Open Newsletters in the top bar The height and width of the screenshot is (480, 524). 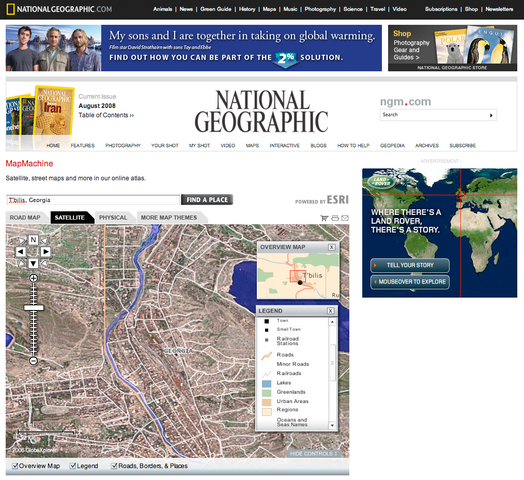[x=499, y=9]
